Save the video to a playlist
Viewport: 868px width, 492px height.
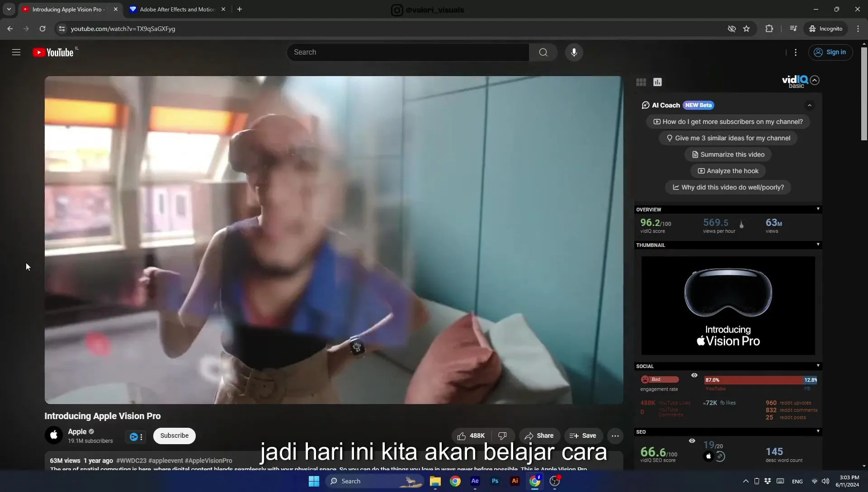(x=583, y=436)
